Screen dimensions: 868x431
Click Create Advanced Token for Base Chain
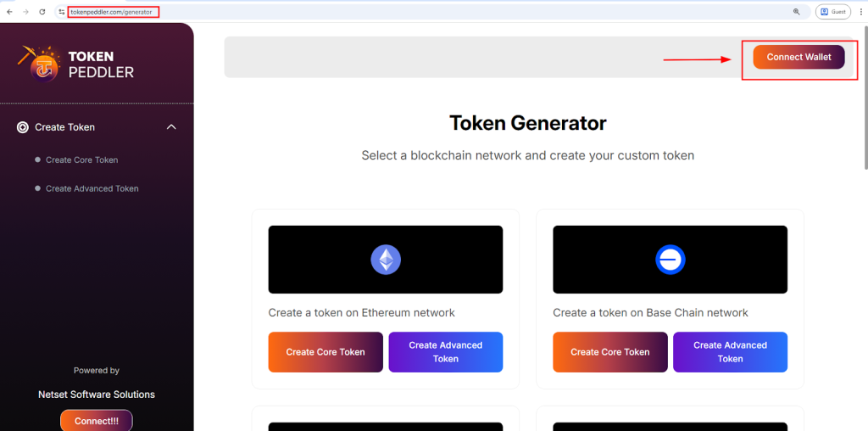pos(730,352)
